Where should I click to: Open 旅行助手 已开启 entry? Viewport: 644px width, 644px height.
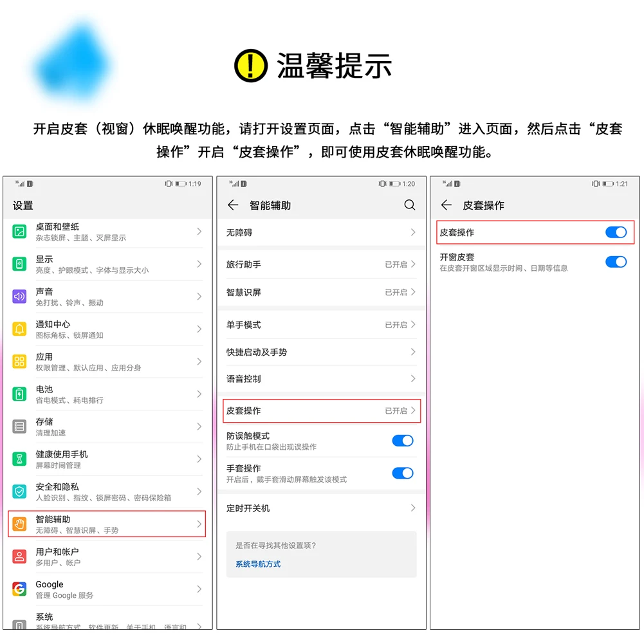321,264
